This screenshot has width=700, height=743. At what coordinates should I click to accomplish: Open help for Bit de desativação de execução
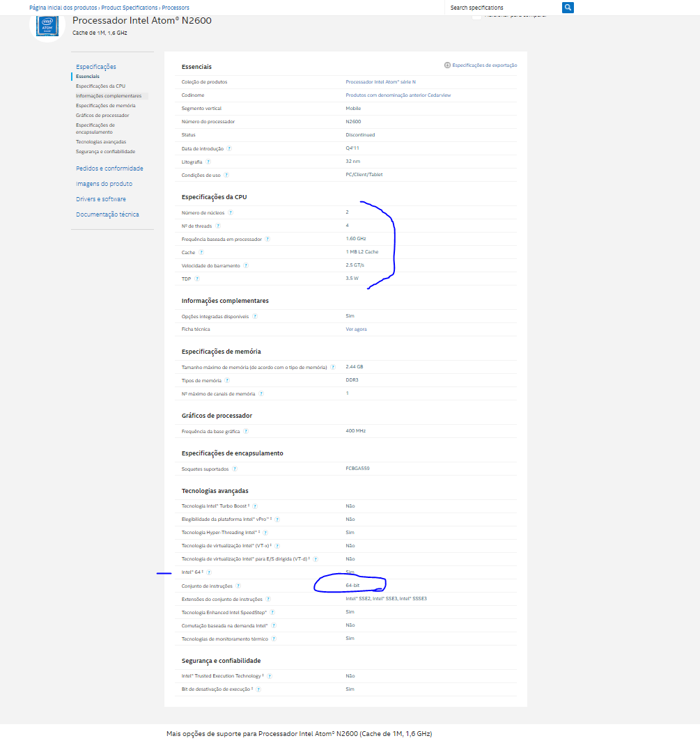point(259,689)
